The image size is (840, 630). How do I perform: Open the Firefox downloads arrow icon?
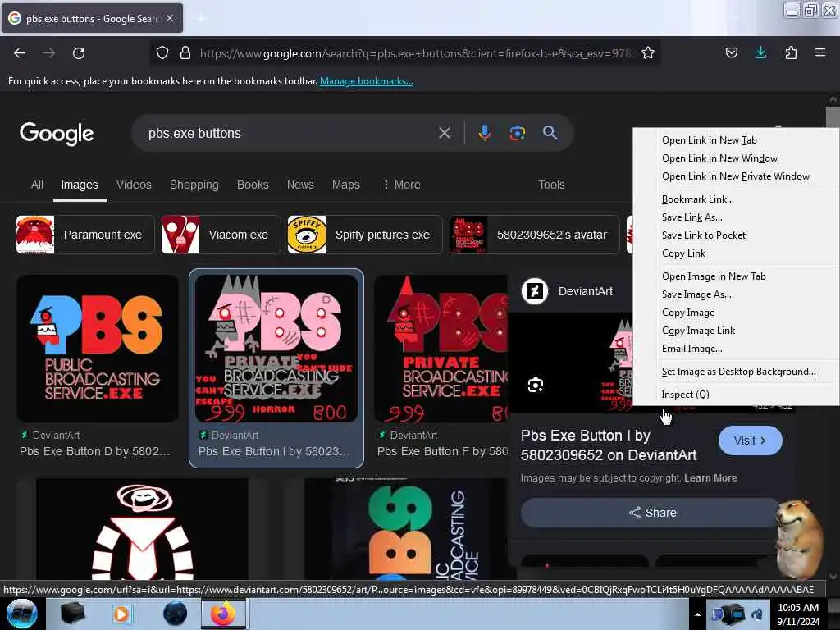(760, 52)
